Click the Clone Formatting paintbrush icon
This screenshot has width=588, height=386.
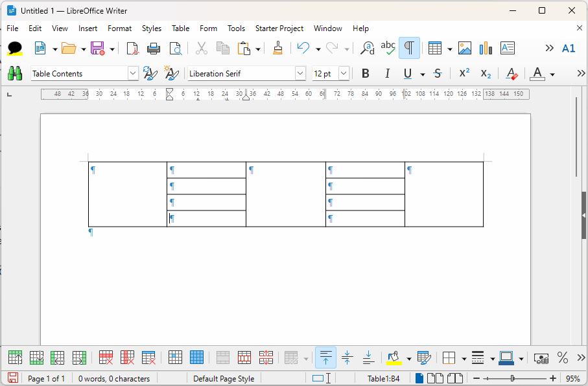(278, 48)
